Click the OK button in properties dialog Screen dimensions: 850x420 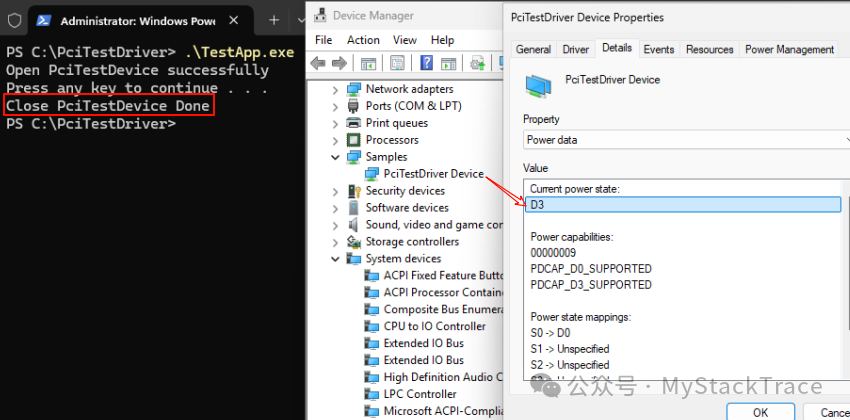pyautogui.click(x=761, y=413)
